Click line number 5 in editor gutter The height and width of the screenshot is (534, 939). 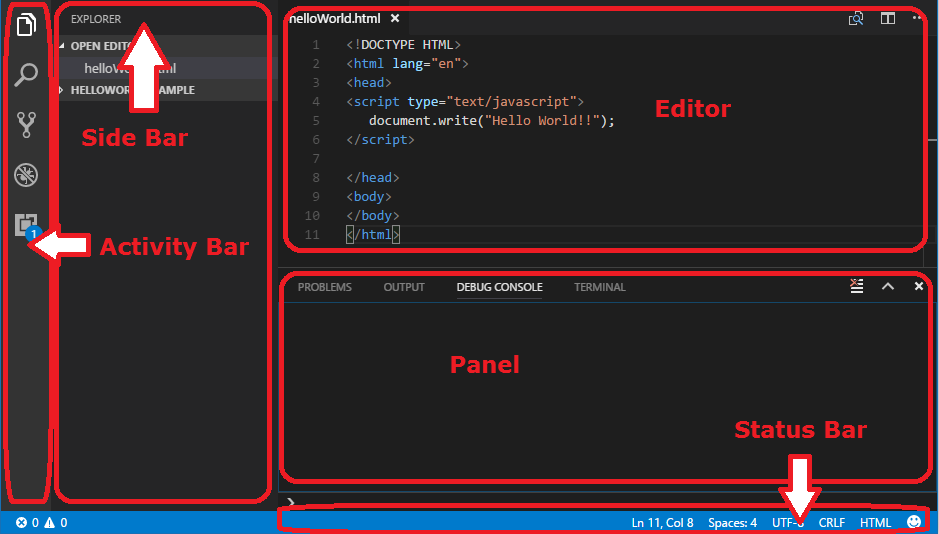(316, 120)
